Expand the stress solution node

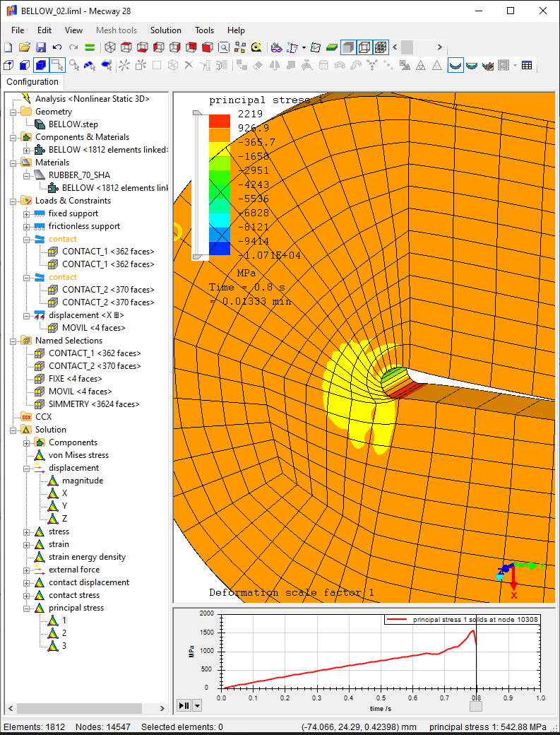27,531
